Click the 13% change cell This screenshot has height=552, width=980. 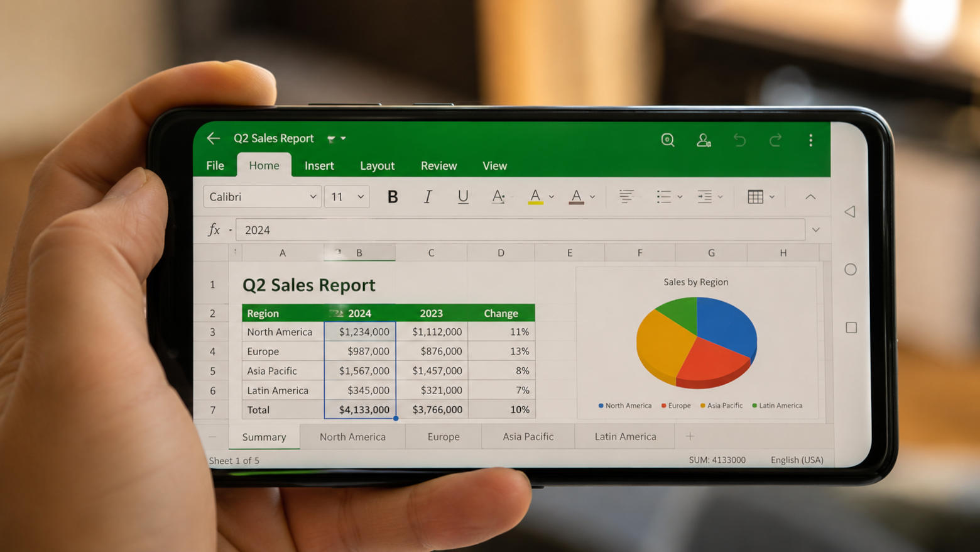(x=501, y=351)
